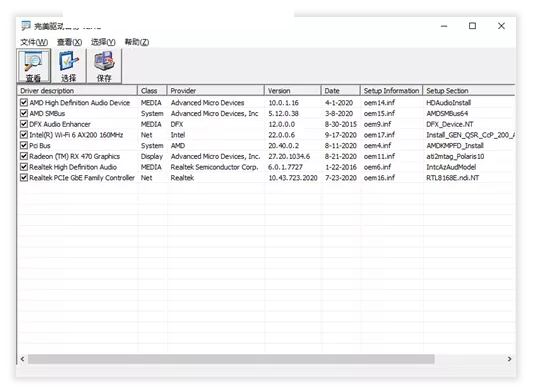Sort by Setup Information column header
The image size is (534, 388).
click(x=392, y=91)
